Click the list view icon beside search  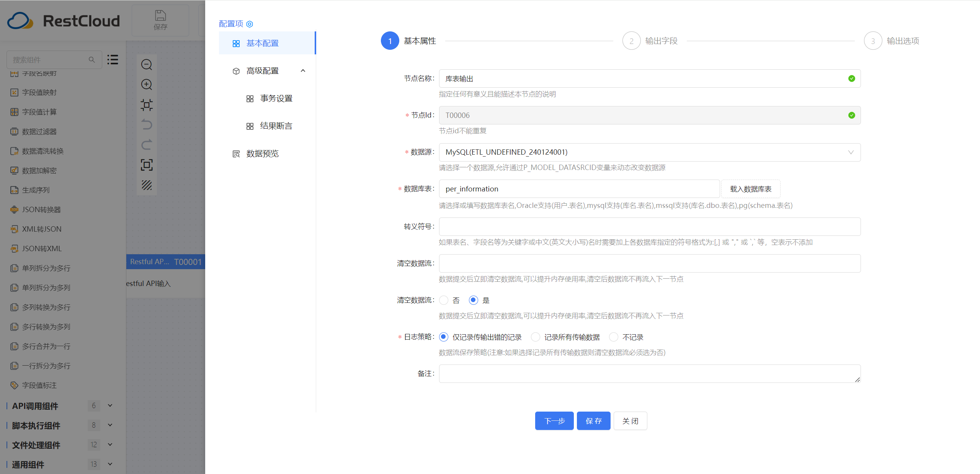(x=113, y=60)
